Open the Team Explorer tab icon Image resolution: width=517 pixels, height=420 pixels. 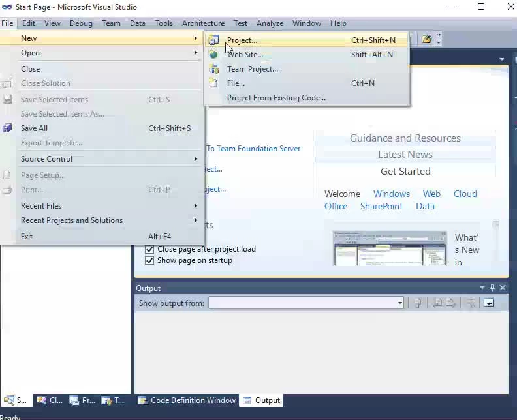pyautogui.click(x=106, y=400)
